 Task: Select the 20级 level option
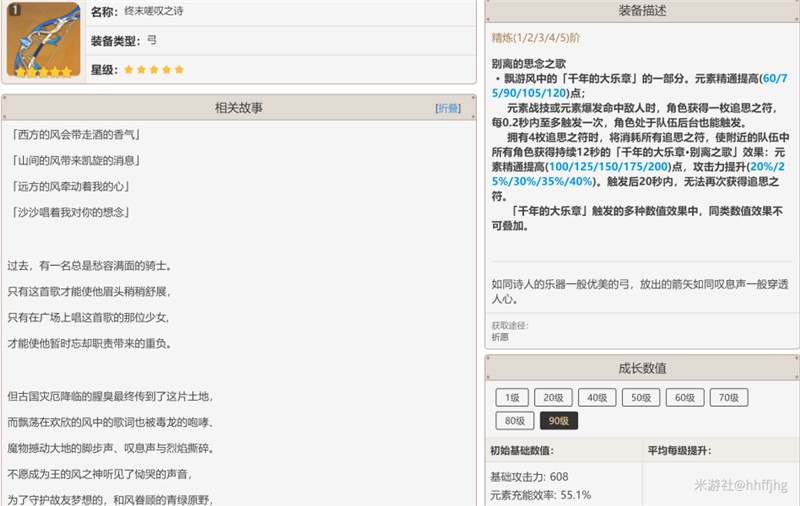tap(553, 397)
